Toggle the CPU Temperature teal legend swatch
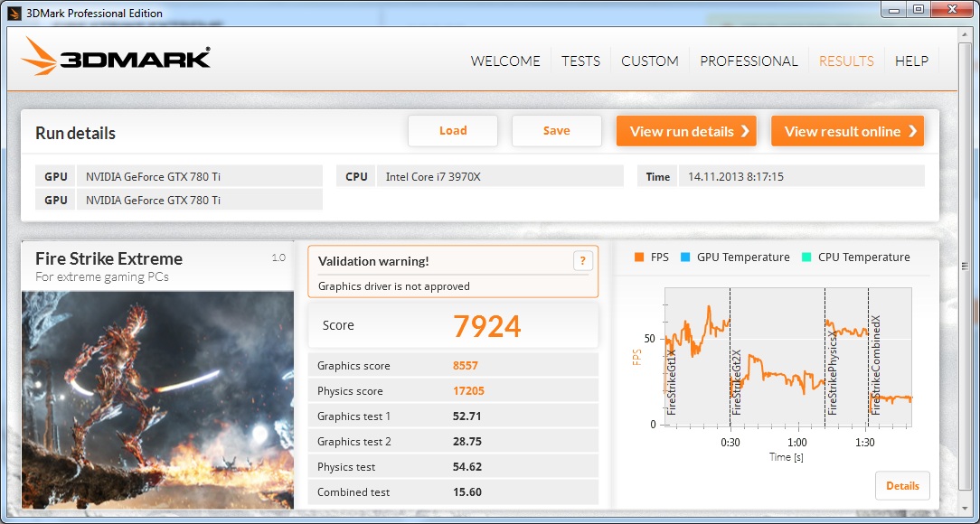The image size is (980, 524). pos(806,257)
